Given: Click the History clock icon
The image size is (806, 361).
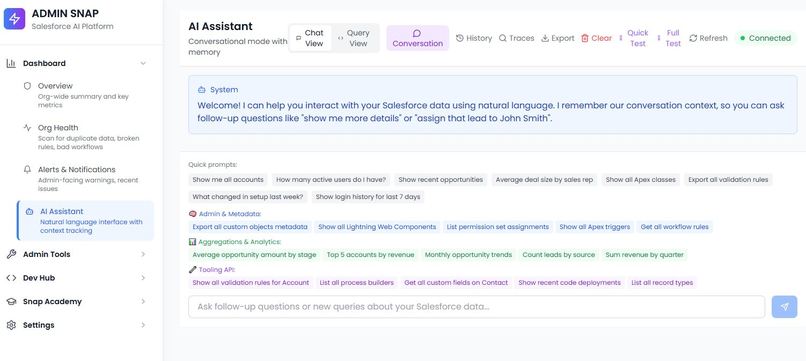Looking at the screenshot, I should [460, 38].
